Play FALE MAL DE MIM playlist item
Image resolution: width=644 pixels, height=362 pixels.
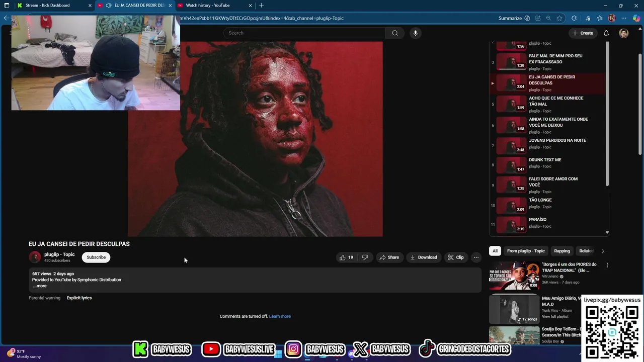click(548, 62)
